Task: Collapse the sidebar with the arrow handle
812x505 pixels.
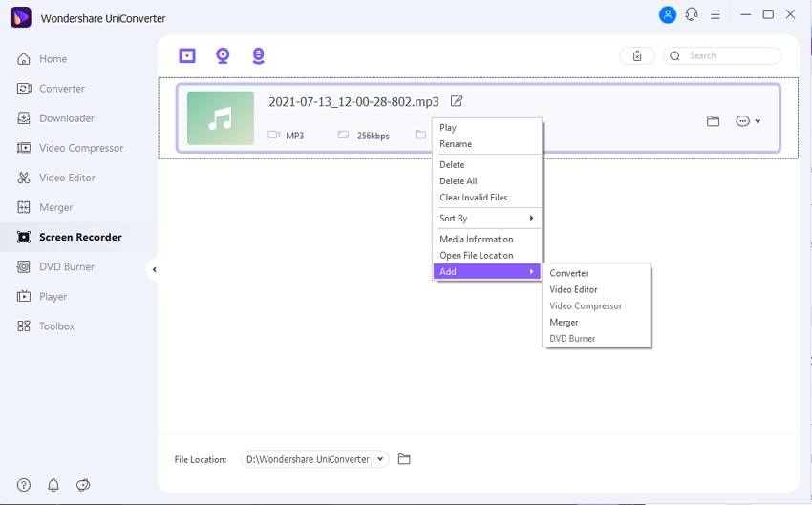Action: point(153,269)
